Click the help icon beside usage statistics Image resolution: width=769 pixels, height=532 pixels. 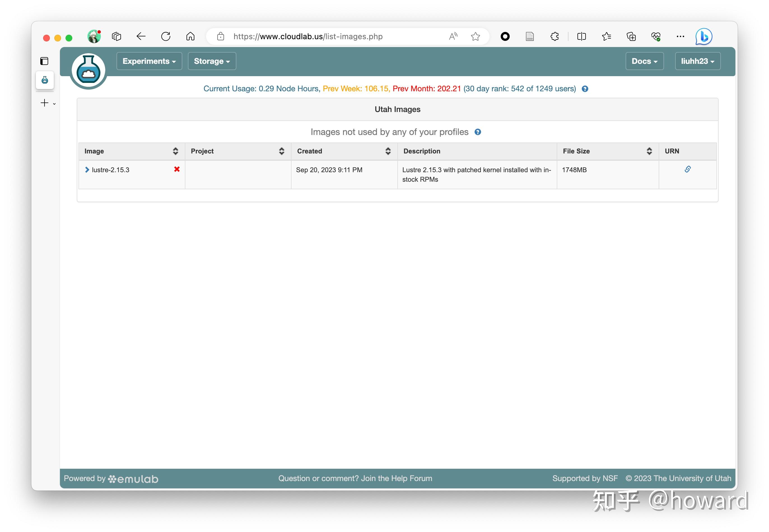pyautogui.click(x=585, y=89)
